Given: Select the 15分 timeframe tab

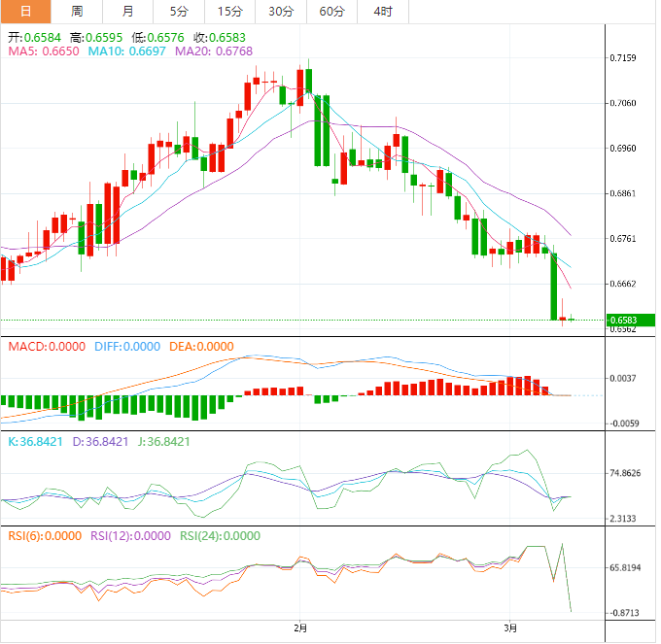Looking at the screenshot, I should [x=229, y=12].
